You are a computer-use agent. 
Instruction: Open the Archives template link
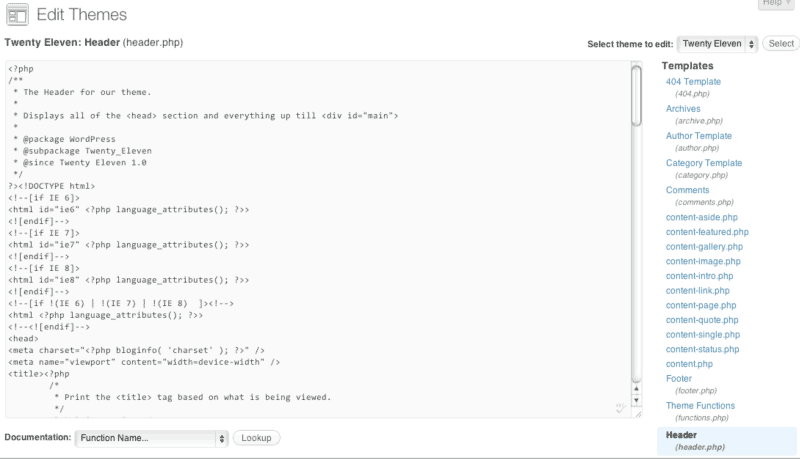683,109
